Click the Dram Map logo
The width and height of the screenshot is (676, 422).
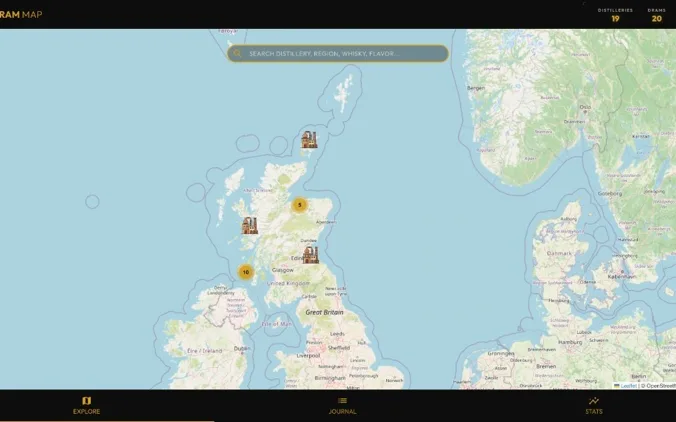[21, 14]
